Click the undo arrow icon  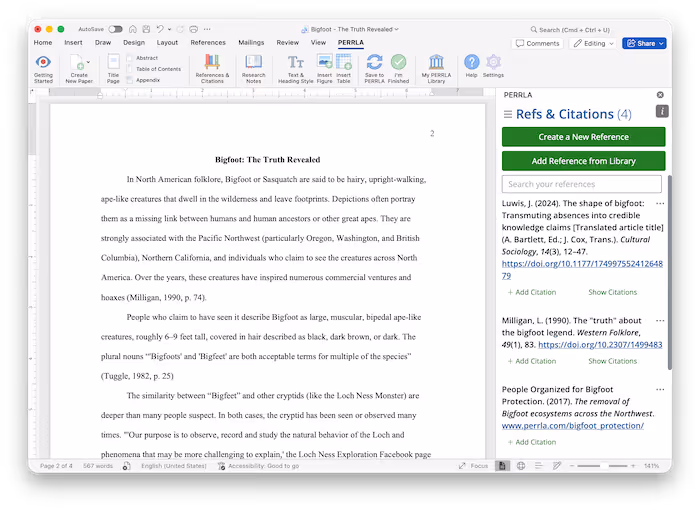(160, 29)
